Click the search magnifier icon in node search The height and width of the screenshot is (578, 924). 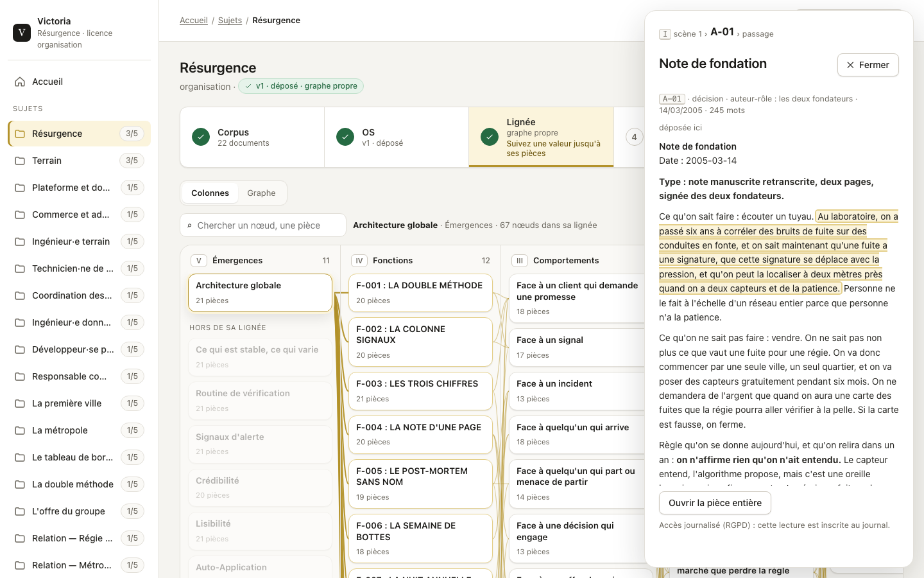(x=189, y=225)
